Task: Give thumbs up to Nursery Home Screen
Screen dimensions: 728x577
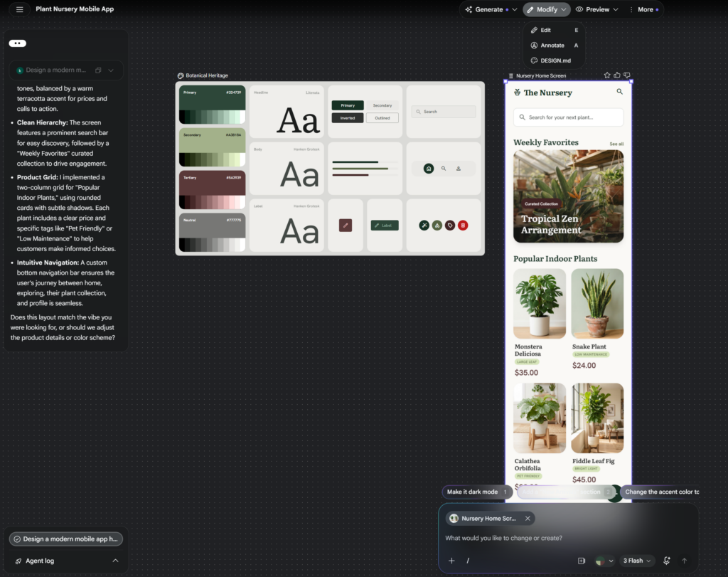Action: 617,75
